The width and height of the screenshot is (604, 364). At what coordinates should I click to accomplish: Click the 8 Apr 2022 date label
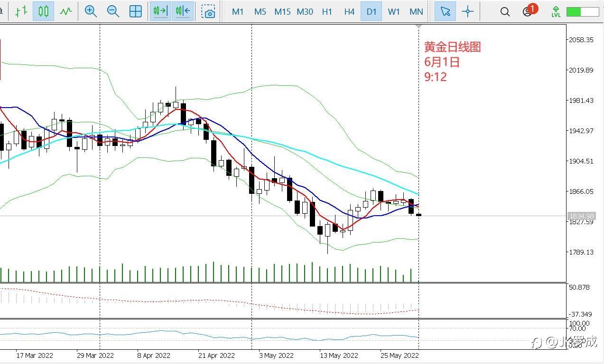[x=154, y=355]
